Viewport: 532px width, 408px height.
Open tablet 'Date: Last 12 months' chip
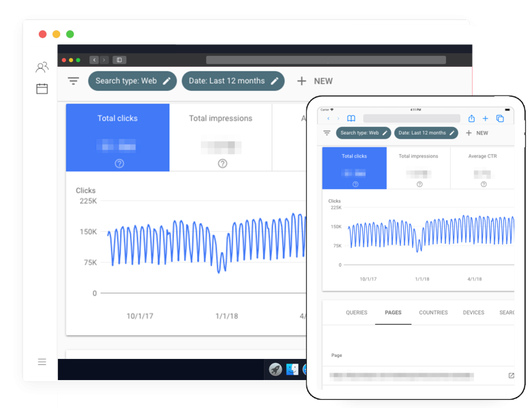tap(426, 133)
